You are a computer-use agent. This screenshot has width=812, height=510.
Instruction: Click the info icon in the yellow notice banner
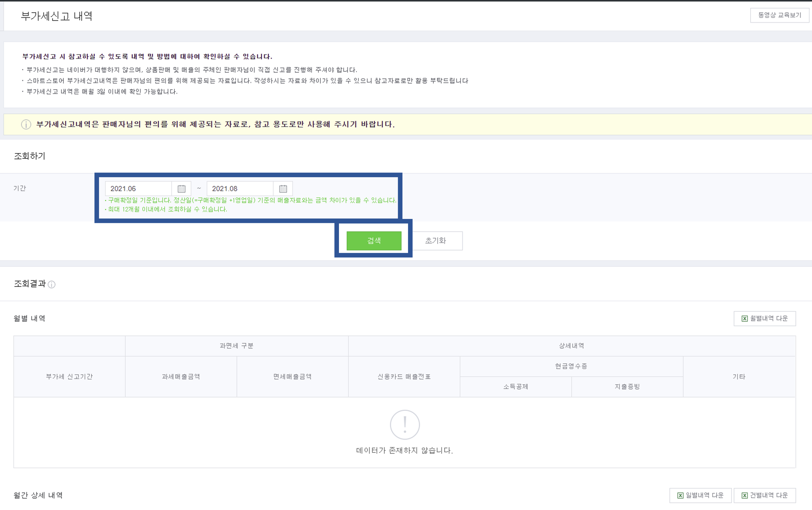tap(26, 125)
